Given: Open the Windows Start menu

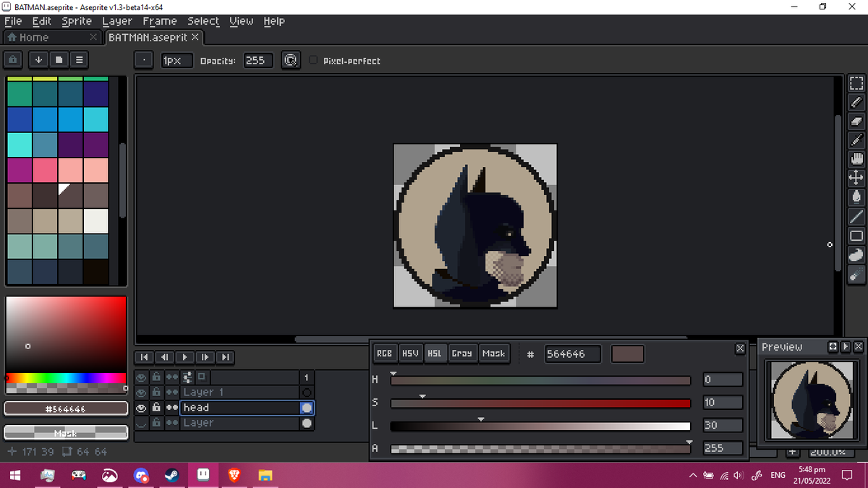Looking at the screenshot, I should [16, 476].
